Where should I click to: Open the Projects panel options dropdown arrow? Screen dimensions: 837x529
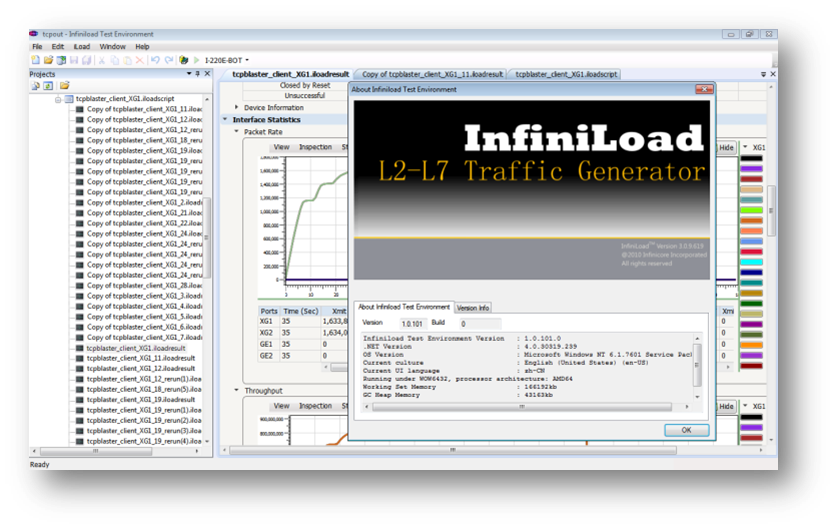click(x=188, y=74)
